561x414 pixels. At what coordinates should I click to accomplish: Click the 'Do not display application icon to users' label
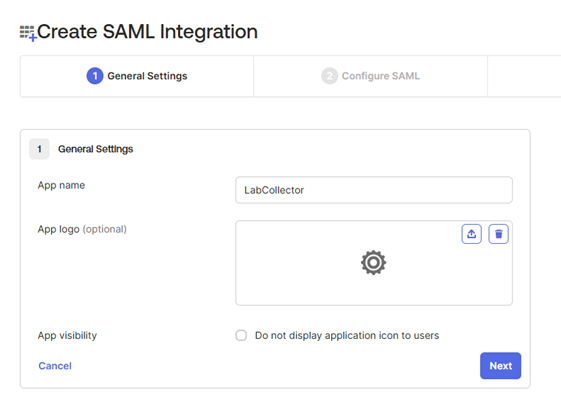click(x=347, y=335)
